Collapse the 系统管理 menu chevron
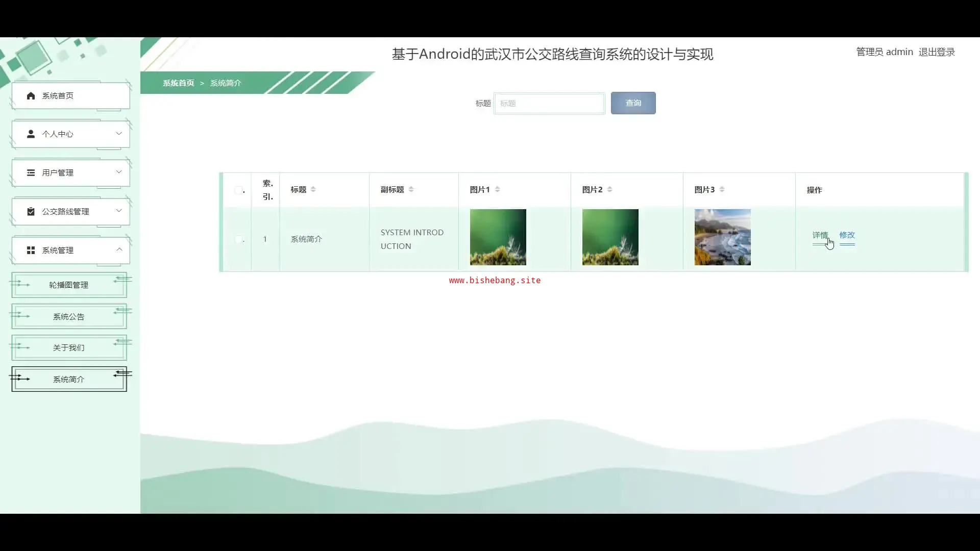This screenshot has height=551, width=980. (x=119, y=249)
